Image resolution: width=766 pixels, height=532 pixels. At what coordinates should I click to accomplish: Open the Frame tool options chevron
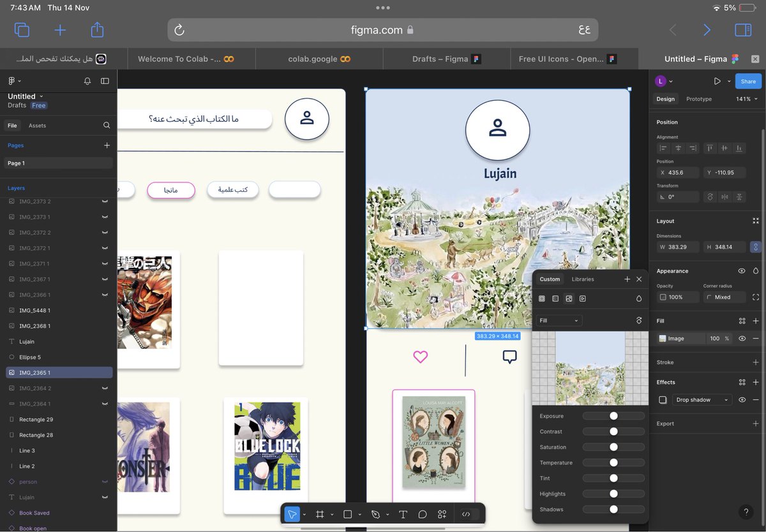pyautogui.click(x=332, y=515)
